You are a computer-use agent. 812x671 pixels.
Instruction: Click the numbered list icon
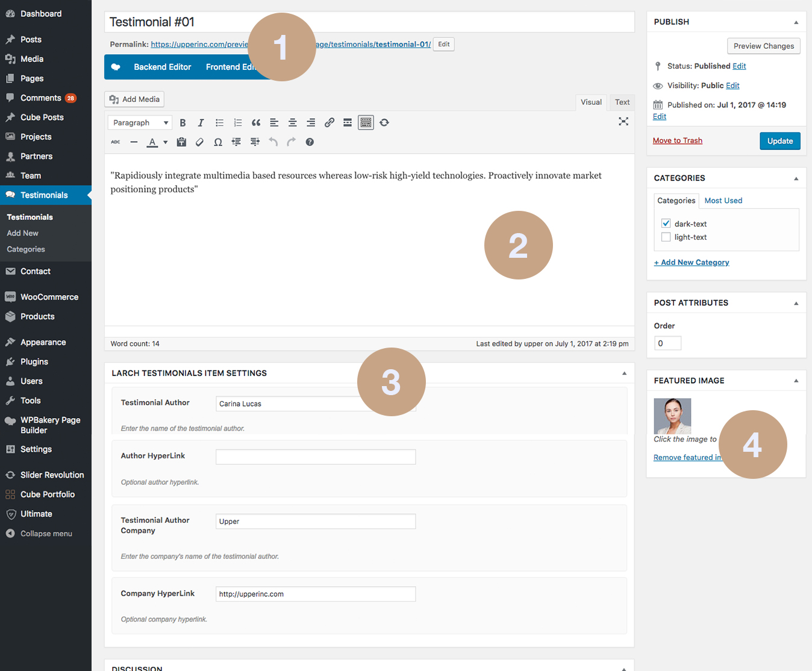coord(238,123)
